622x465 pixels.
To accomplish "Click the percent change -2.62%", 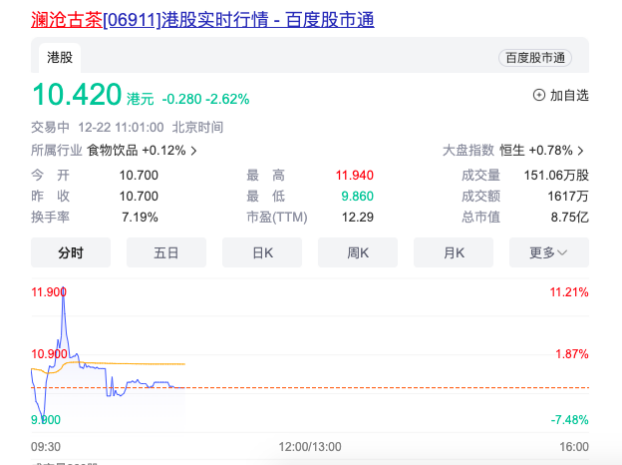I will pos(227,99).
